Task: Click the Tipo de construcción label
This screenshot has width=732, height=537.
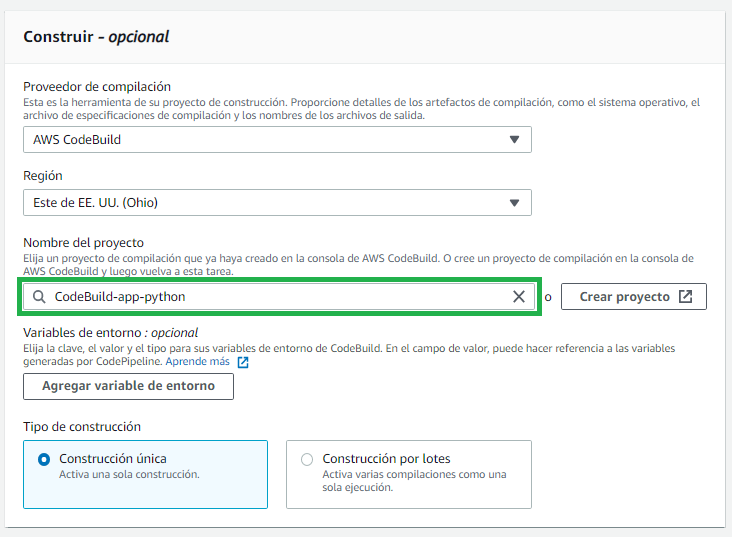Action: (x=82, y=427)
